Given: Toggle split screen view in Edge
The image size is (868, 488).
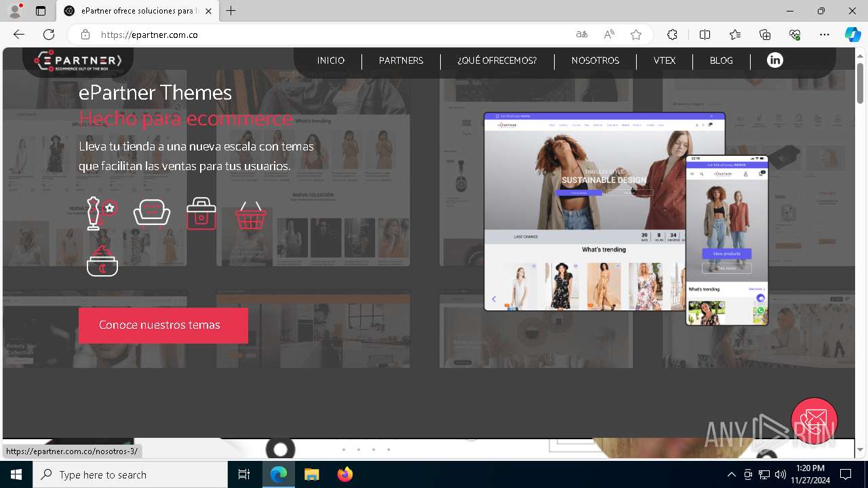Looking at the screenshot, I should [x=705, y=35].
